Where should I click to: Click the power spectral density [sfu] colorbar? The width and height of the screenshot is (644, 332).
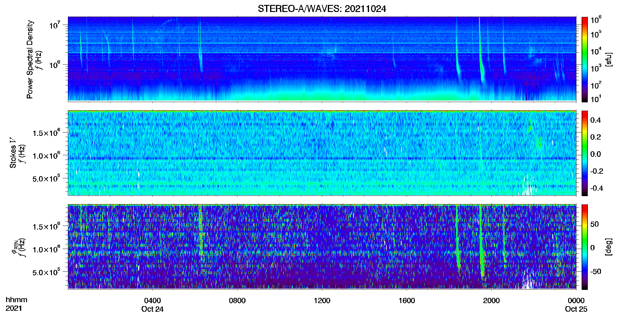pos(584,59)
